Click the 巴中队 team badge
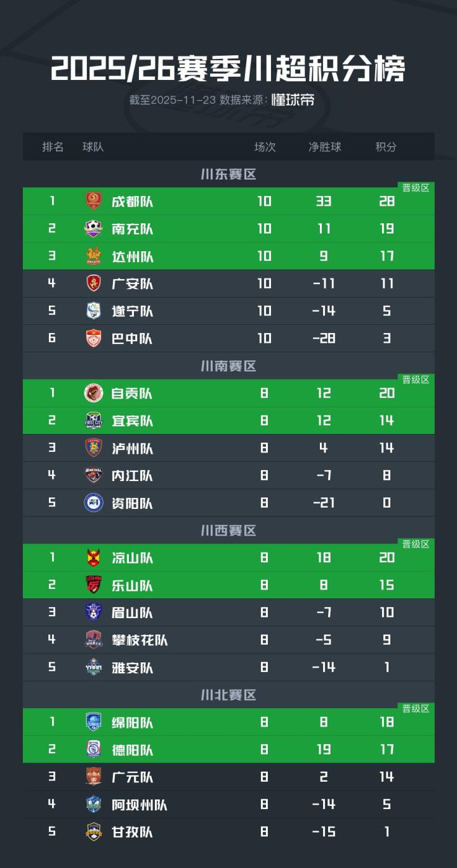This screenshot has height=868, width=457. (x=94, y=338)
